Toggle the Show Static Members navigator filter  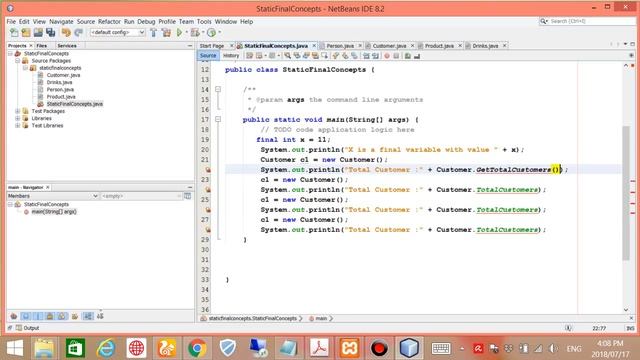pos(38,316)
